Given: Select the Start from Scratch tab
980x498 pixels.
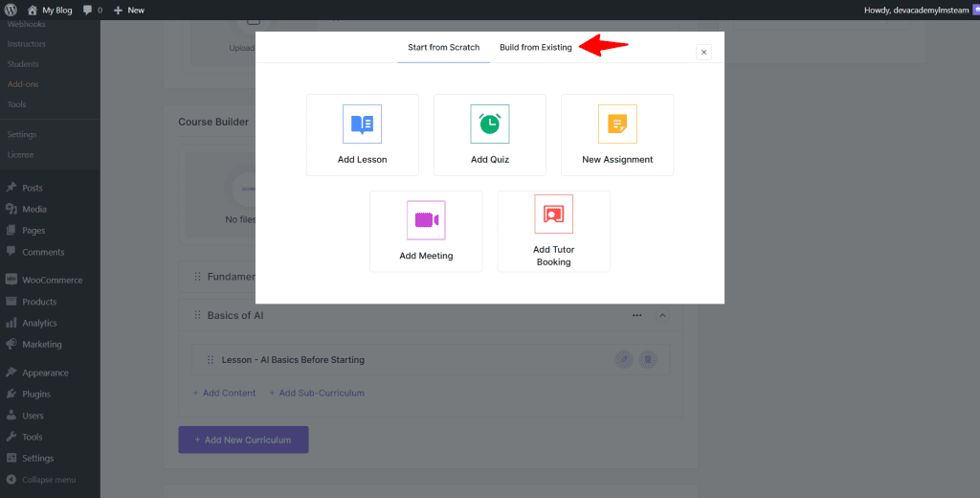Looking at the screenshot, I should pyautogui.click(x=444, y=47).
